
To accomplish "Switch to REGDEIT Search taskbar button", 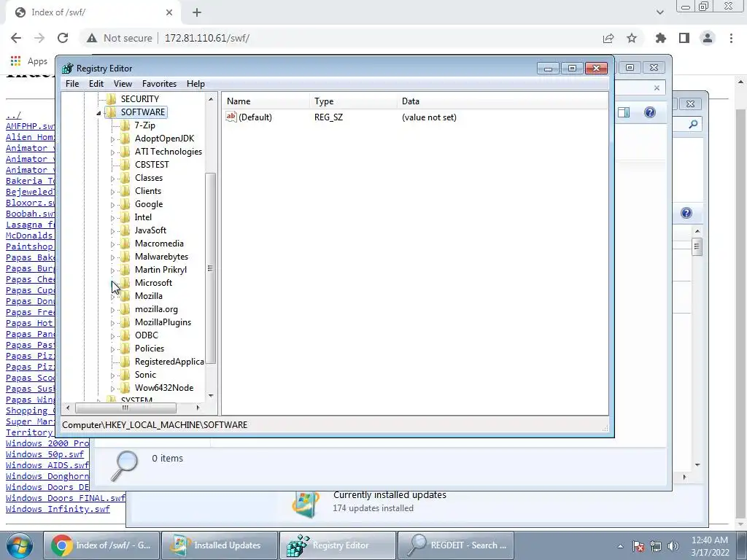I will 456,545.
